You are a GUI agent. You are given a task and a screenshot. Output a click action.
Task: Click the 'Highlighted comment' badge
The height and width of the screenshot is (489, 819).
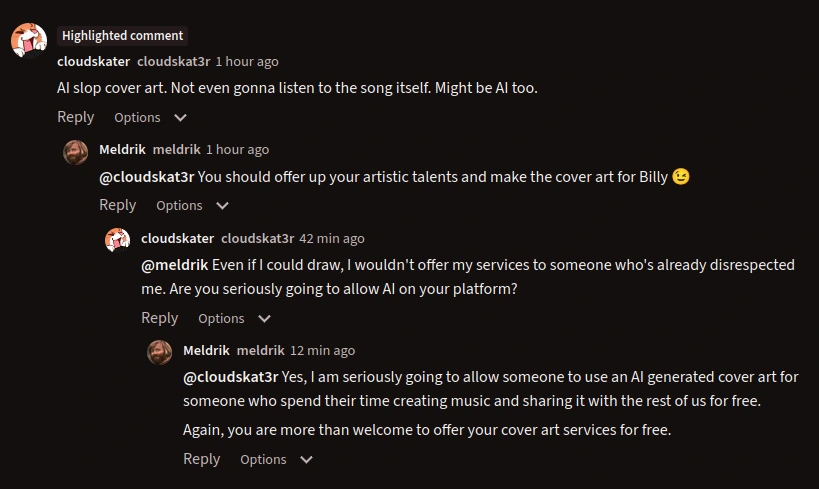[x=122, y=35]
